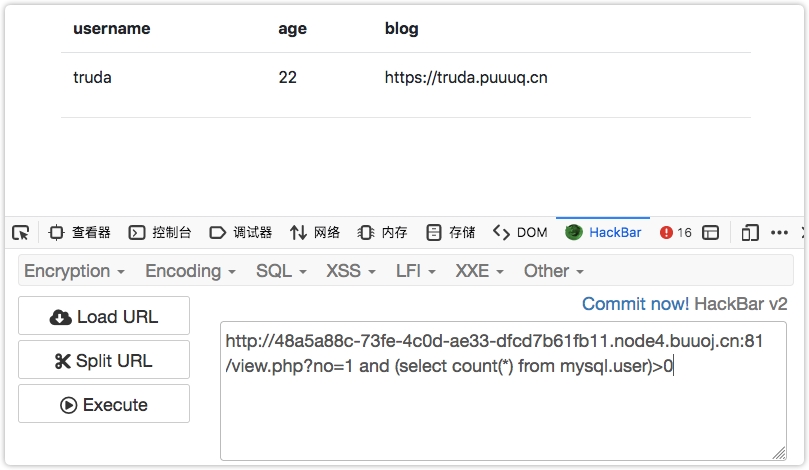The height and width of the screenshot is (470, 809).
Task: Open the Memory (内存) panel
Action: 383,232
